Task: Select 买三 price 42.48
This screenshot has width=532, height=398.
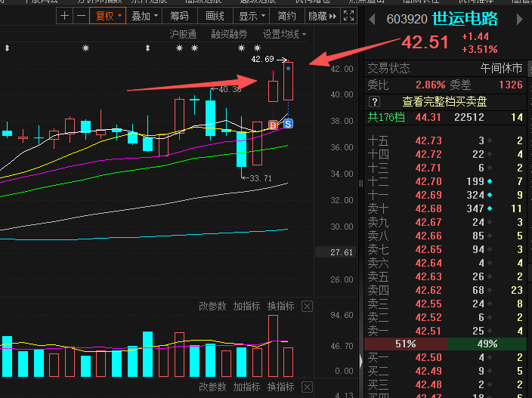Action: pyautogui.click(x=428, y=384)
